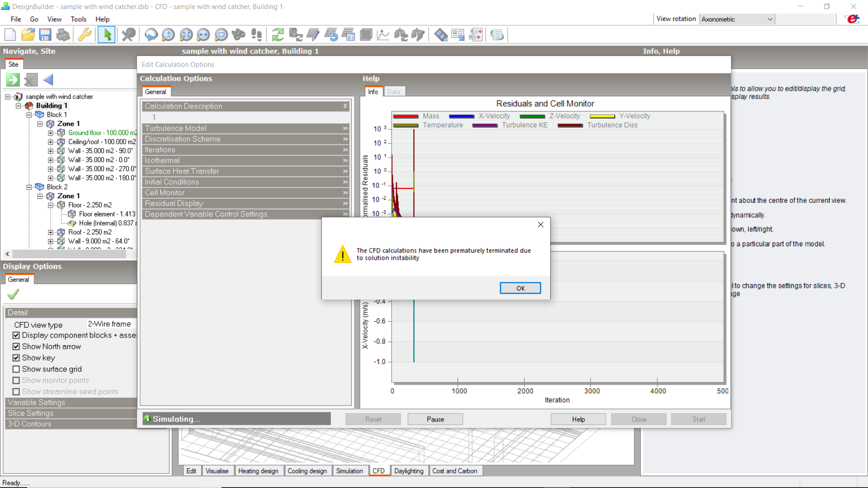Open the Tools menu

[x=78, y=19]
